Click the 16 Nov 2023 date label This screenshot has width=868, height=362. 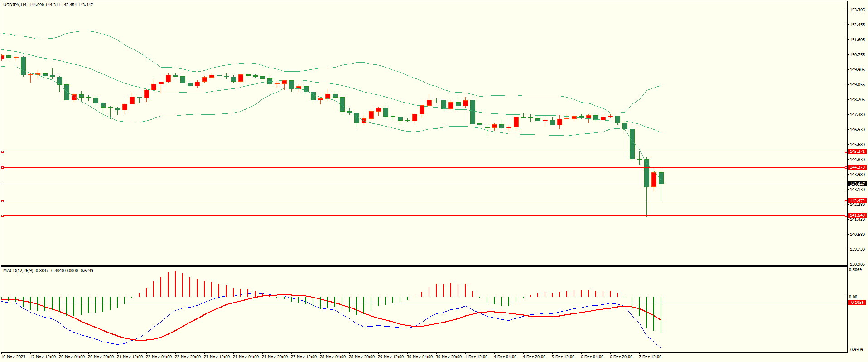pyautogui.click(x=13, y=357)
